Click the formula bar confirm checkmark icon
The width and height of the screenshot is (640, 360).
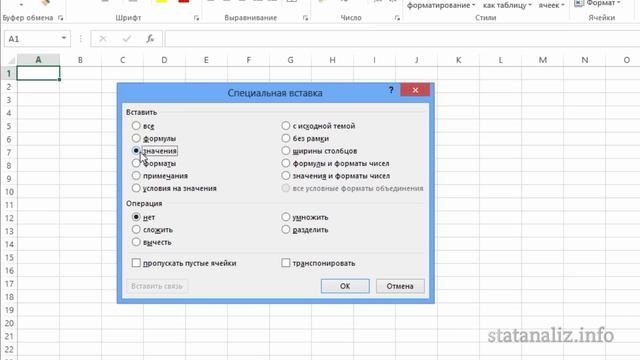127,39
